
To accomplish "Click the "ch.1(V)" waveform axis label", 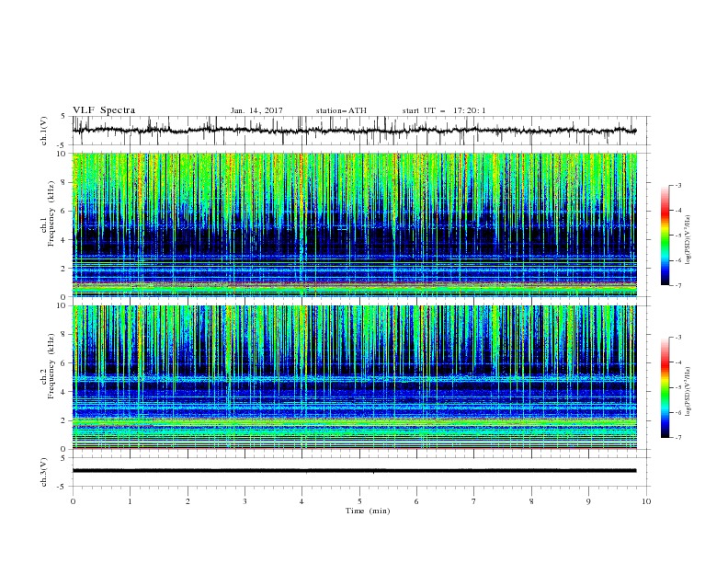I will (44, 131).
